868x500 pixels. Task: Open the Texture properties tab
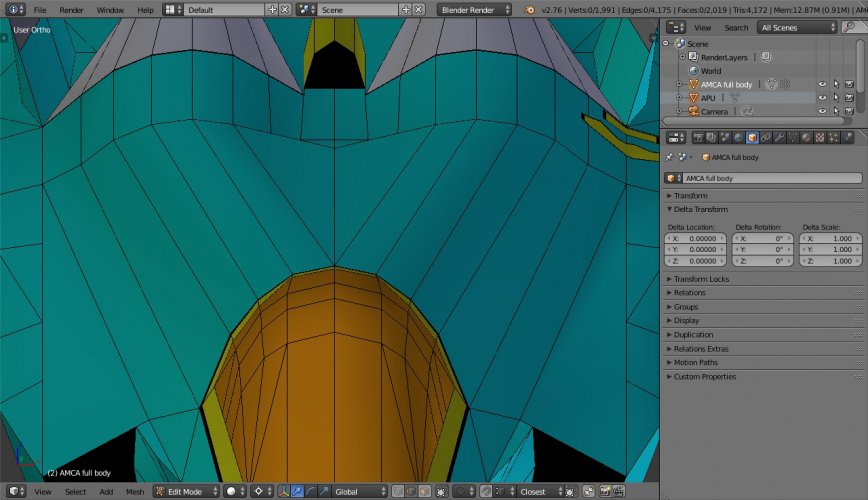[x=820, y=137]
